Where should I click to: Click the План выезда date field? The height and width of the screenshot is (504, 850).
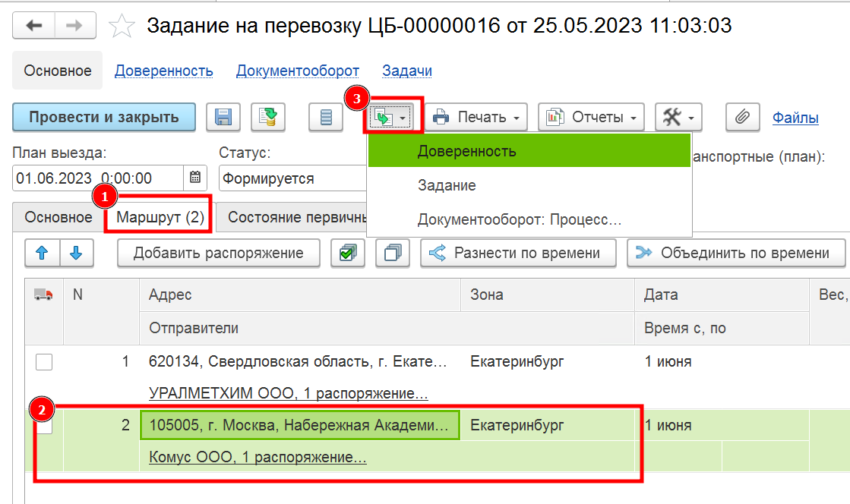coord(97,178)
